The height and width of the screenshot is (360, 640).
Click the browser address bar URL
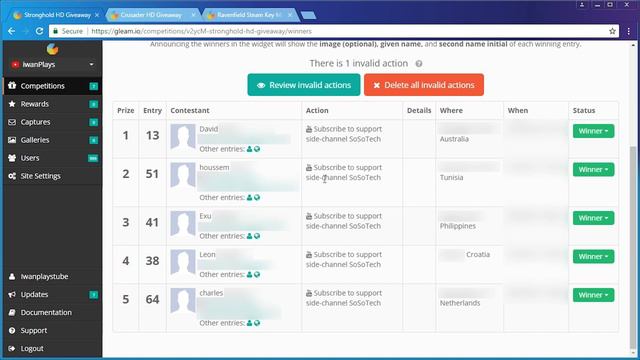(201, 31)
